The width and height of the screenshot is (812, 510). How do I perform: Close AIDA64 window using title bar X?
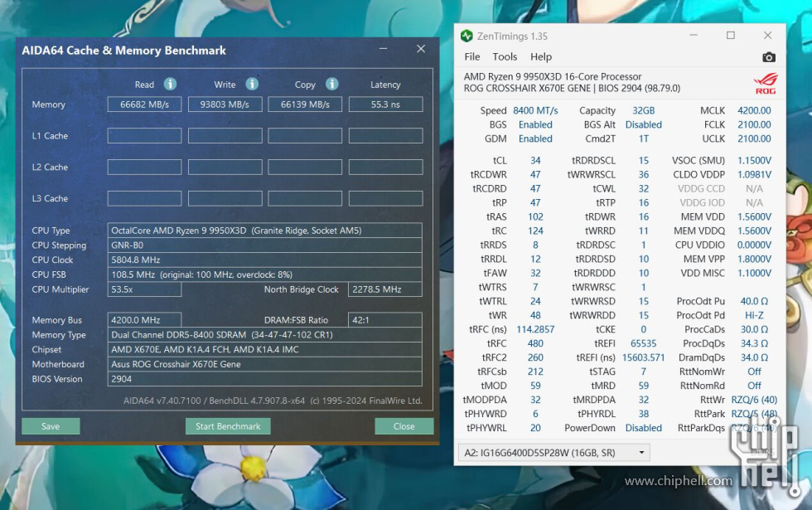[x=421, y=49]
